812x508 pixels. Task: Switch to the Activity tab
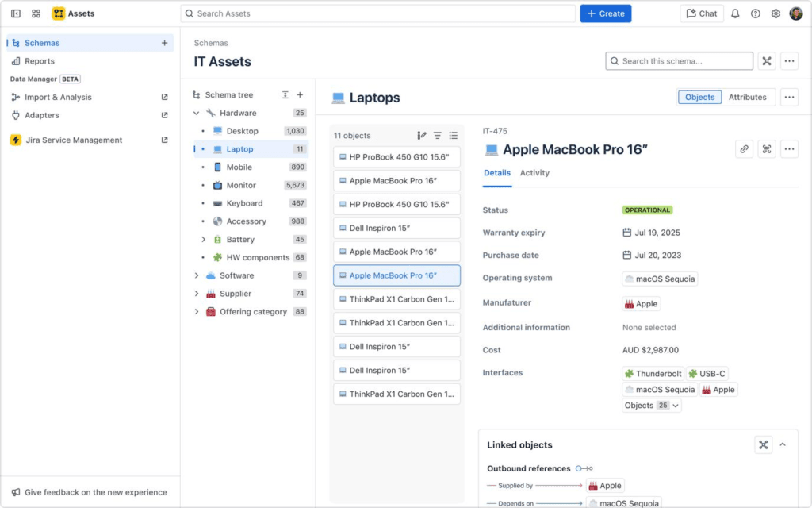click(534, 172)
